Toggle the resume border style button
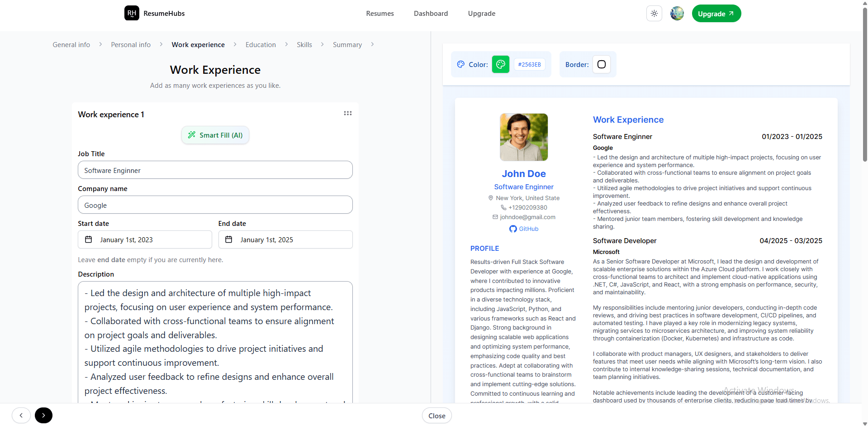868x426 pixels. [601, 64]
